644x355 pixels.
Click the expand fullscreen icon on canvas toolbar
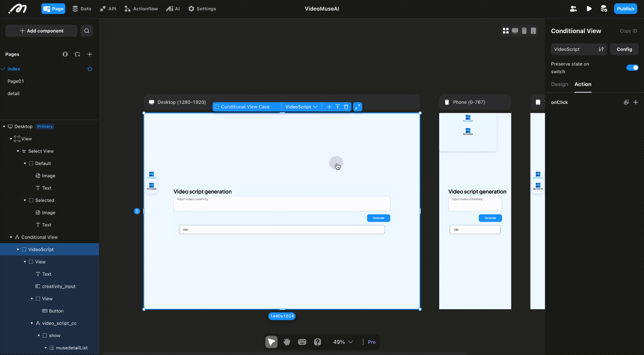click(358, 107)
